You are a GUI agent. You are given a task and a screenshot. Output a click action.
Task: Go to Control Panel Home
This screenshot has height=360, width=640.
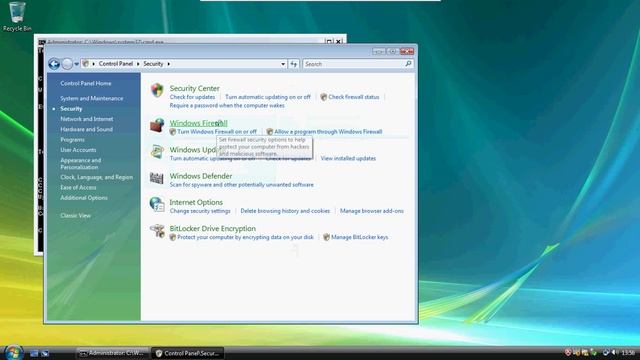(x=86, y=83)
